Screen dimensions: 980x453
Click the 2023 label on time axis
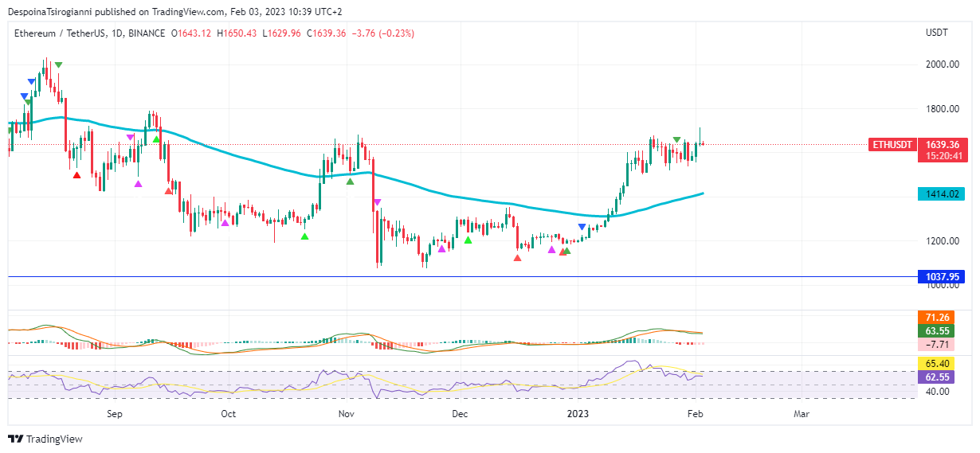point(577,414)
